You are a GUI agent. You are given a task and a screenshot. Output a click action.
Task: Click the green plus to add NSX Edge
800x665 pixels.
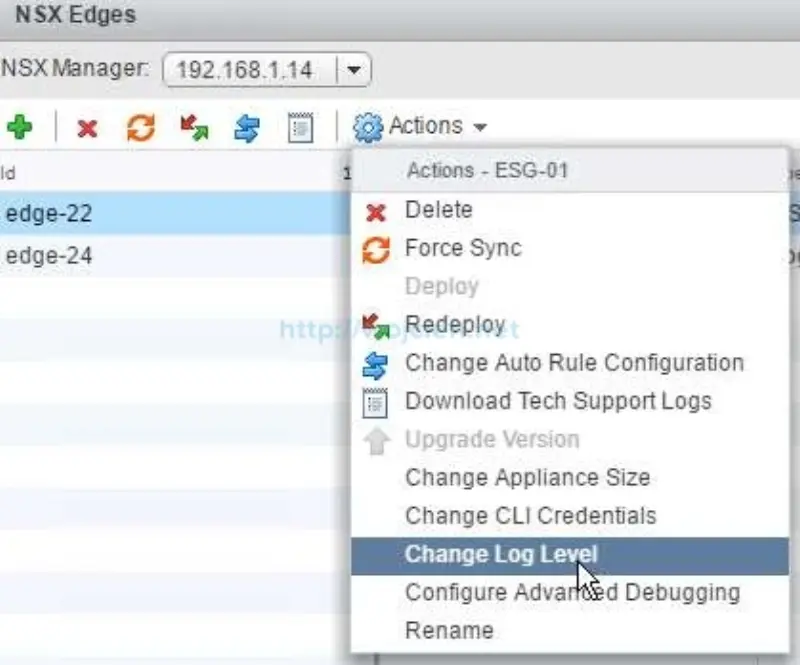point(22,126)
